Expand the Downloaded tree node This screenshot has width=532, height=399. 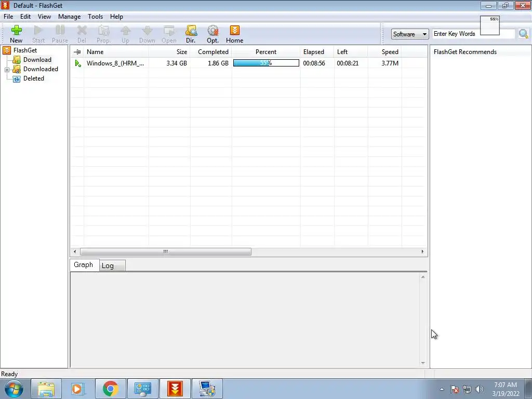pyautogui.click(x=7, y=70)
